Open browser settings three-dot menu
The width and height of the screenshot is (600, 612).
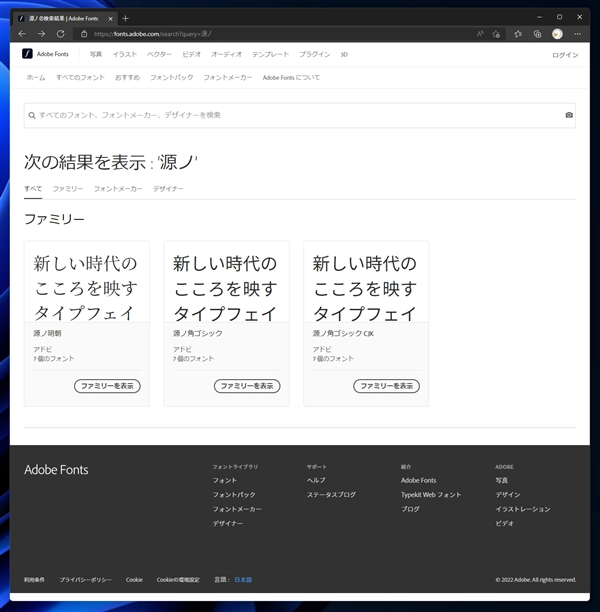coord(577,34)
